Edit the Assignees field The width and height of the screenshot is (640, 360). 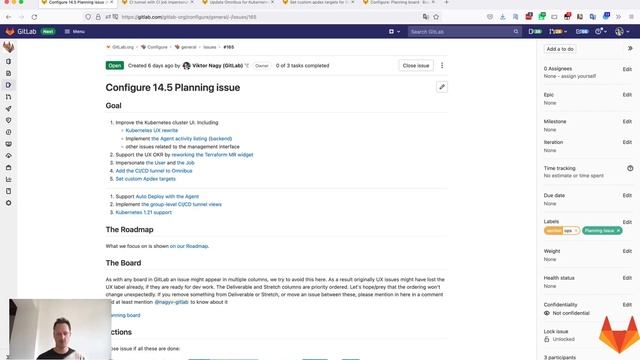(627, 69)
